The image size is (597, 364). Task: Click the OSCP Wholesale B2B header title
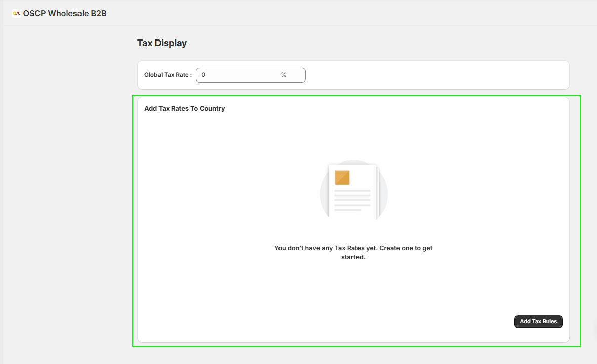coord(65,13)
